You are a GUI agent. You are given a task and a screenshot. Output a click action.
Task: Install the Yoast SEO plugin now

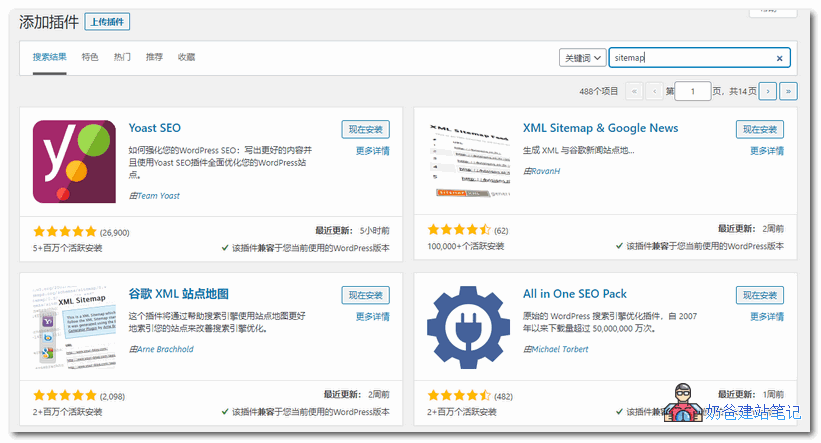coord(365,129)
